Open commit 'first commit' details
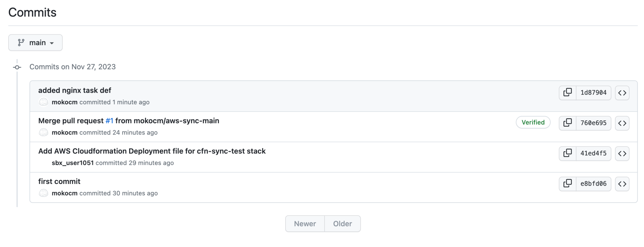Screen dimensions: 644x247 tap(59, 181)
